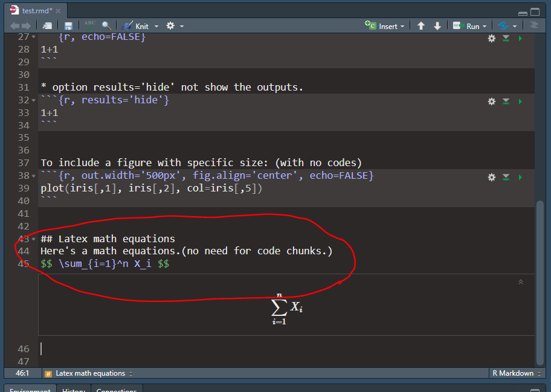Run the results='hide' chunk

click(x=520, y=101)
